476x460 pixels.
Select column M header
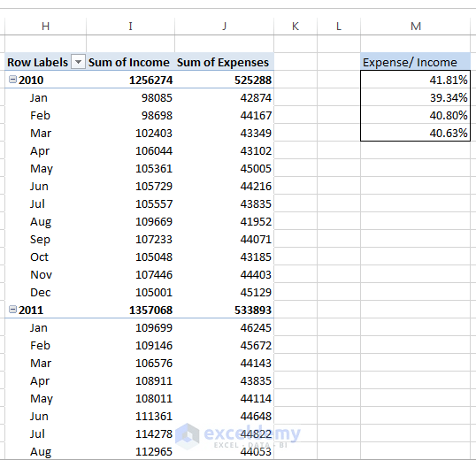click(416, 27)
